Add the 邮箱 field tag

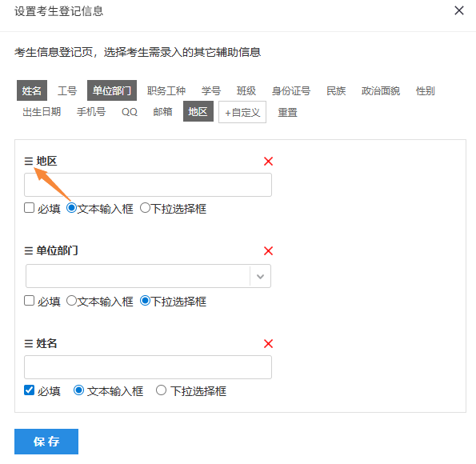(x=162, y=111)
